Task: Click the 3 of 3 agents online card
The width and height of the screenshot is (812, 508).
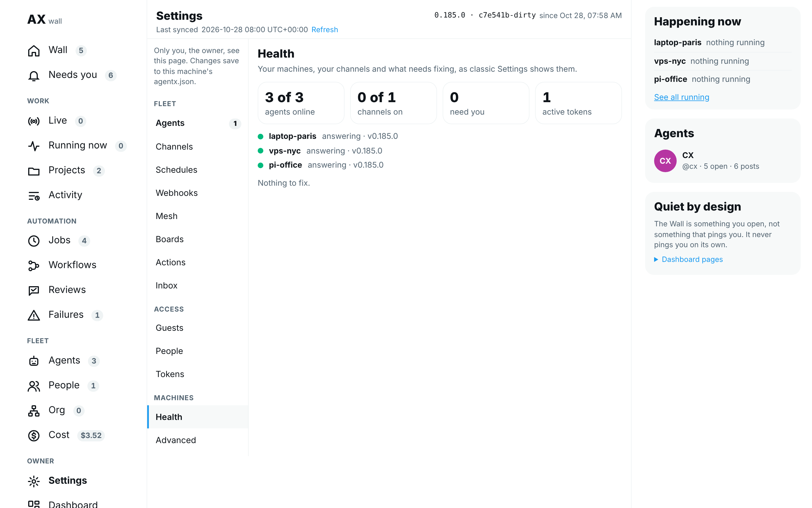Action: click(x=301, y=103)
